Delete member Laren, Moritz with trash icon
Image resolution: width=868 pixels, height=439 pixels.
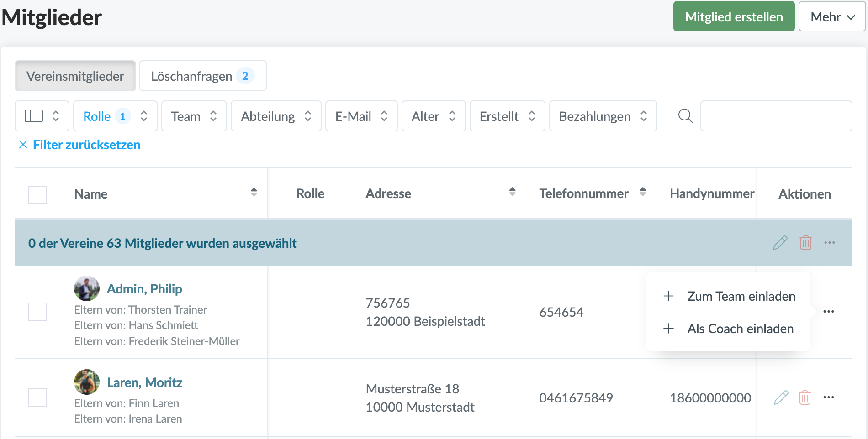[x=804, y=397]
